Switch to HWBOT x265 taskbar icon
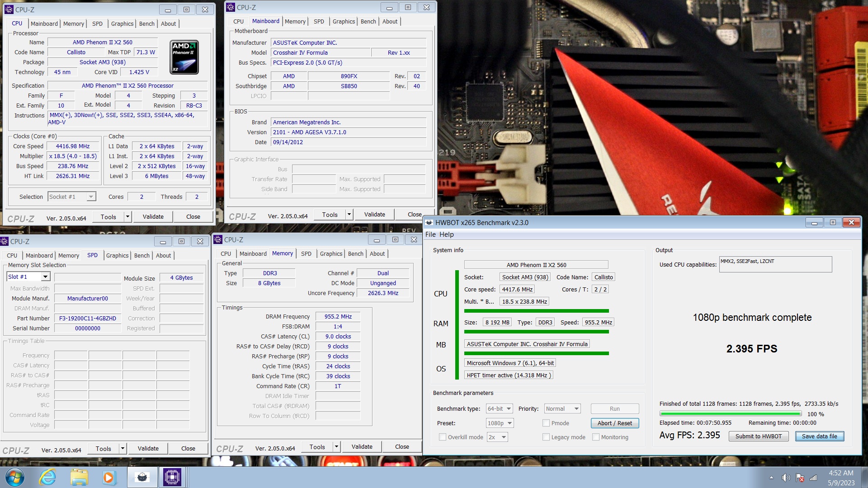The height and width of the screenshot is (488, 868). pyautogui.click(x=142, y=477)
